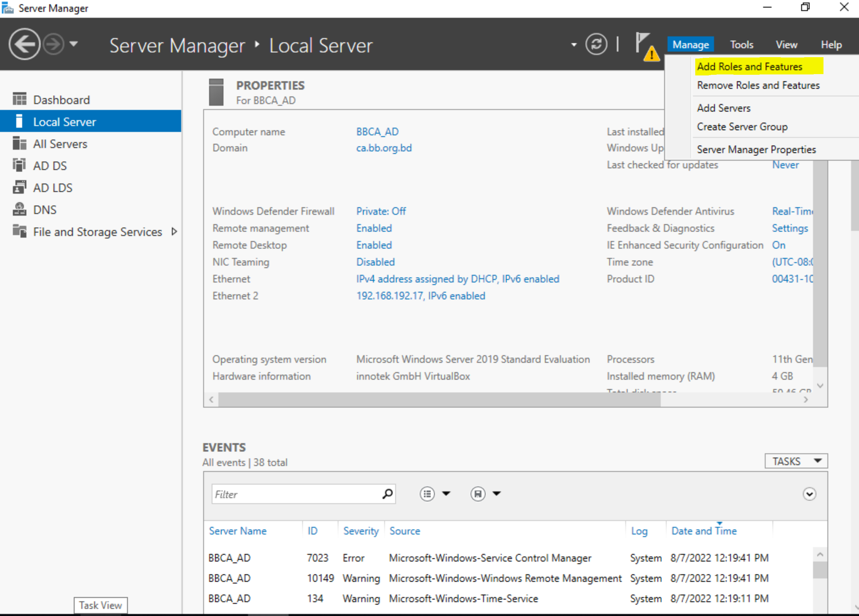Image resolution: width=859 pixels, height=616 pixels.
Task: Sort by Source column header
Action: (405, 530)
